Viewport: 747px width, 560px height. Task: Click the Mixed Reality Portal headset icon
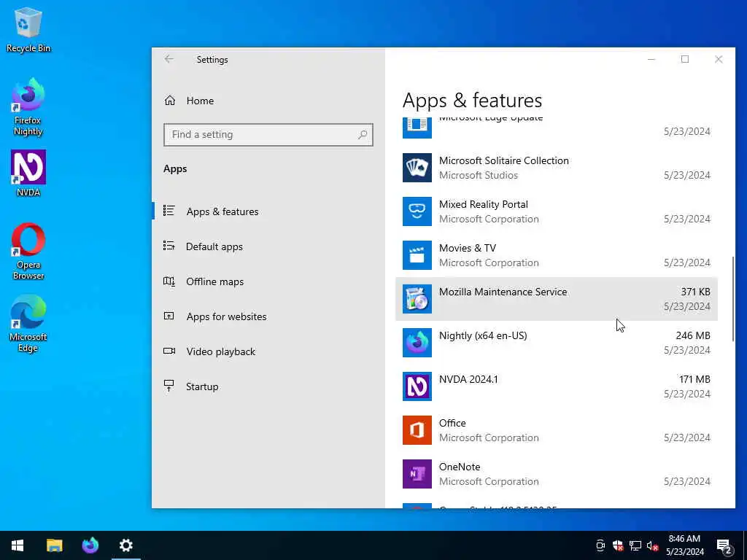coord(417,211)
